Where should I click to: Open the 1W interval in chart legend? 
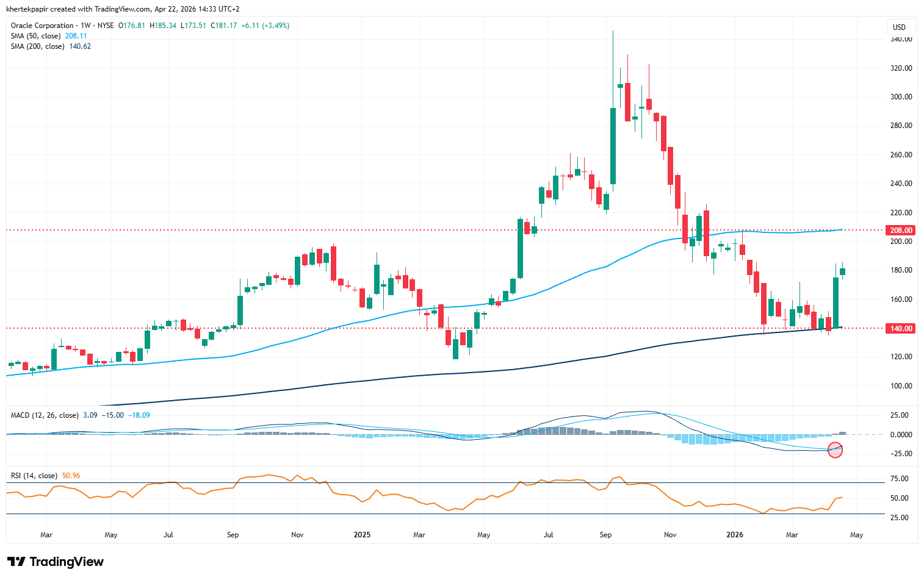tap(85, 26)
